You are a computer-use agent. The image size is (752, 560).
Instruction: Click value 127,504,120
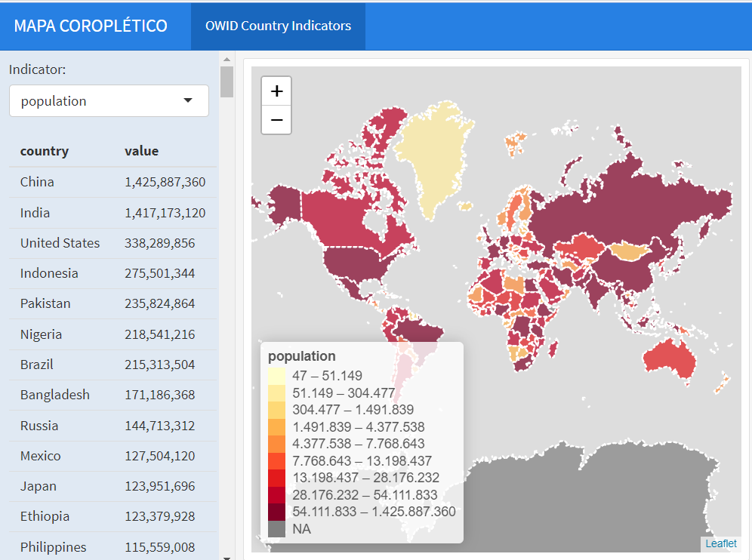pyautogui.click(x=160, y=456)
